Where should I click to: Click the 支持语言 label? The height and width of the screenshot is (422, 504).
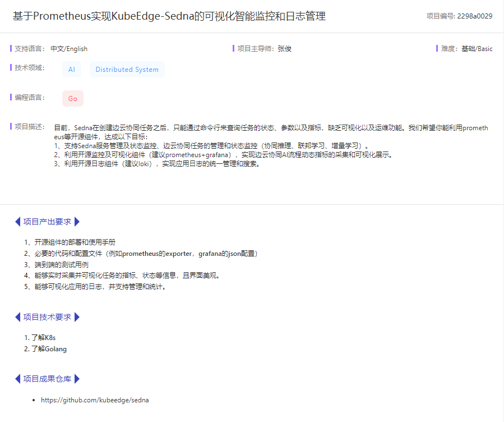29,49
